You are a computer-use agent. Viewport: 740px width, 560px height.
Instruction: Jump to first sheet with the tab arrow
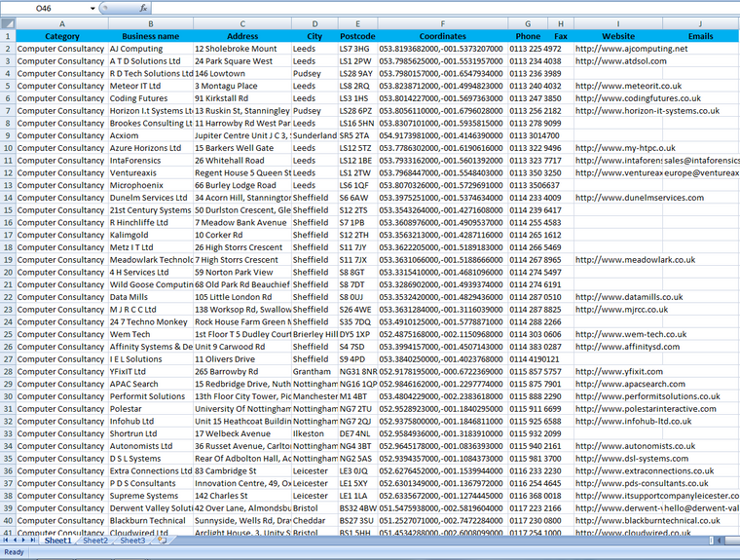pyautogui.click(x=6, y=540)
